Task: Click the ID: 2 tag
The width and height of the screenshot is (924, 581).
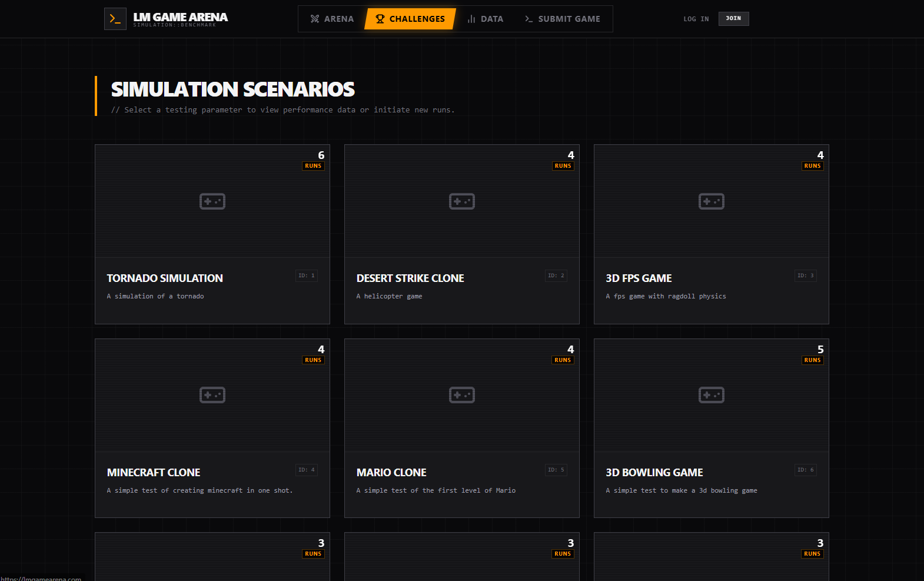Action: coord(556,275)
